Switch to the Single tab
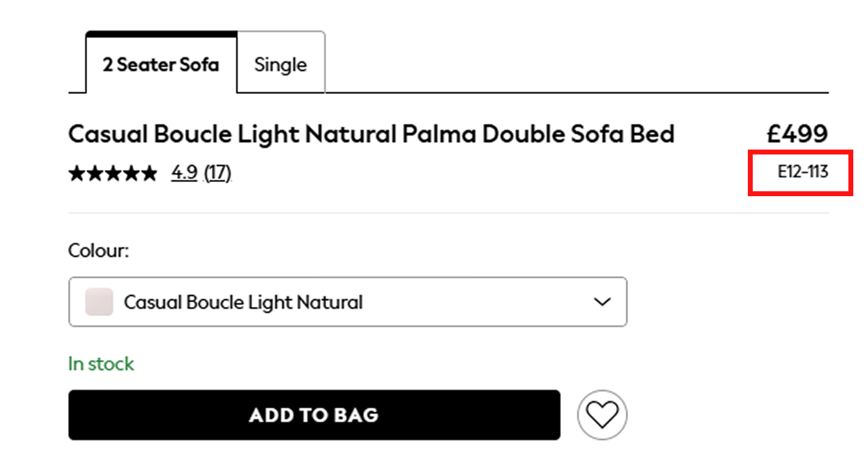Viewport: 868px width, 461px height. pos(281,64)
